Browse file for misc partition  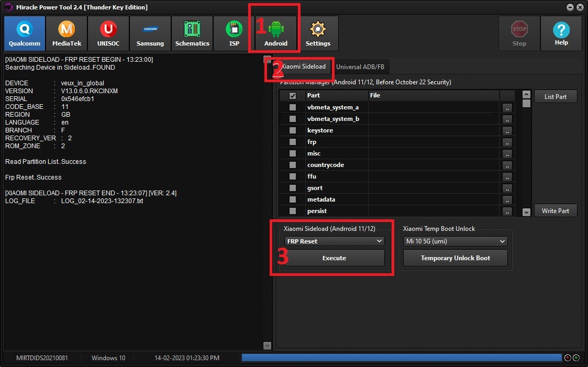[x=507, y=154]
